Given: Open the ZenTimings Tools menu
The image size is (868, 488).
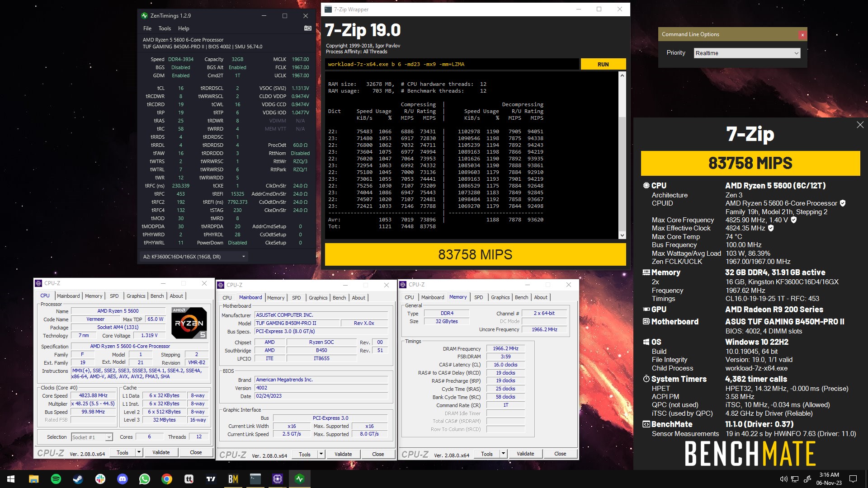Looking at the screenshot, I should (165, 28).
